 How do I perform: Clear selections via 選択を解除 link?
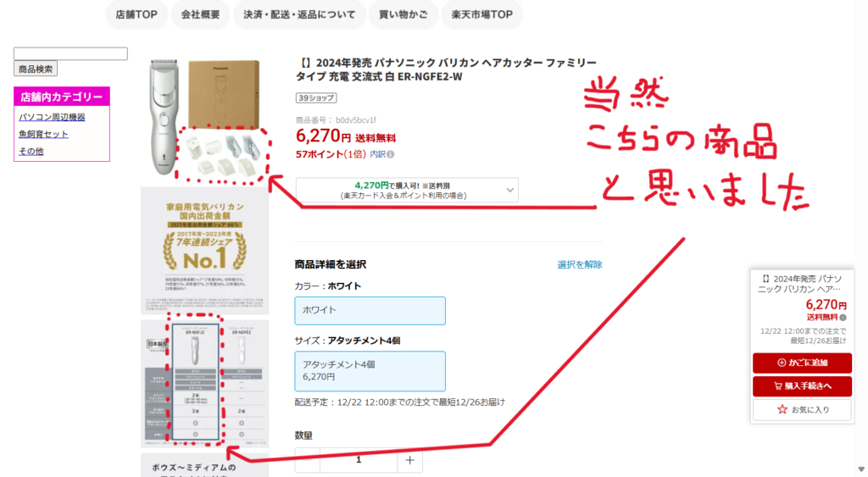coord(580,264)
